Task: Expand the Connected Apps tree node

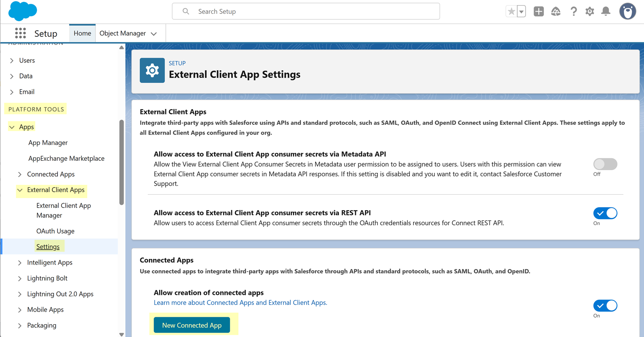Action: pos(20,174)
